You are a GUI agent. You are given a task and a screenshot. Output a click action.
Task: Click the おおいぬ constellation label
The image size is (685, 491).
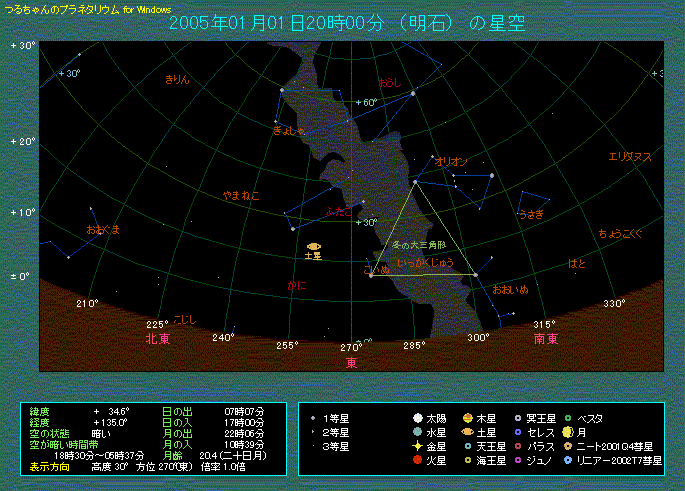pos(510,289)
